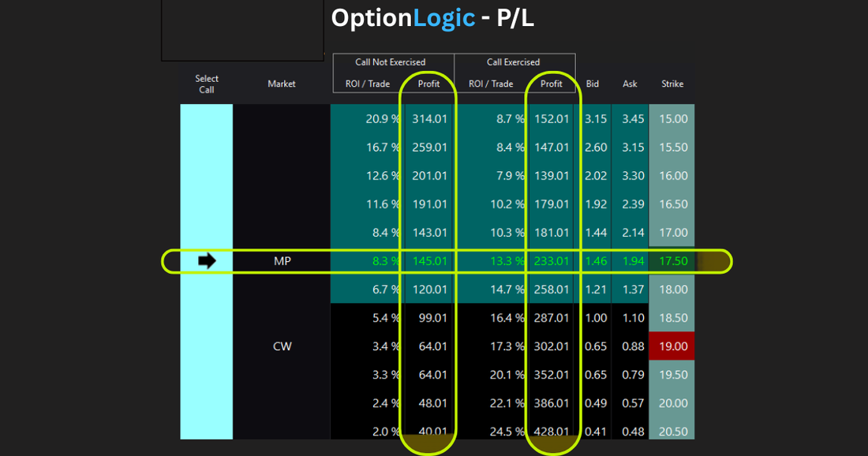Image resolution: width=868 pixels, height=456 pixels.
Task: Click the 233.01 green profit value
Action: (x=552, y=261)
